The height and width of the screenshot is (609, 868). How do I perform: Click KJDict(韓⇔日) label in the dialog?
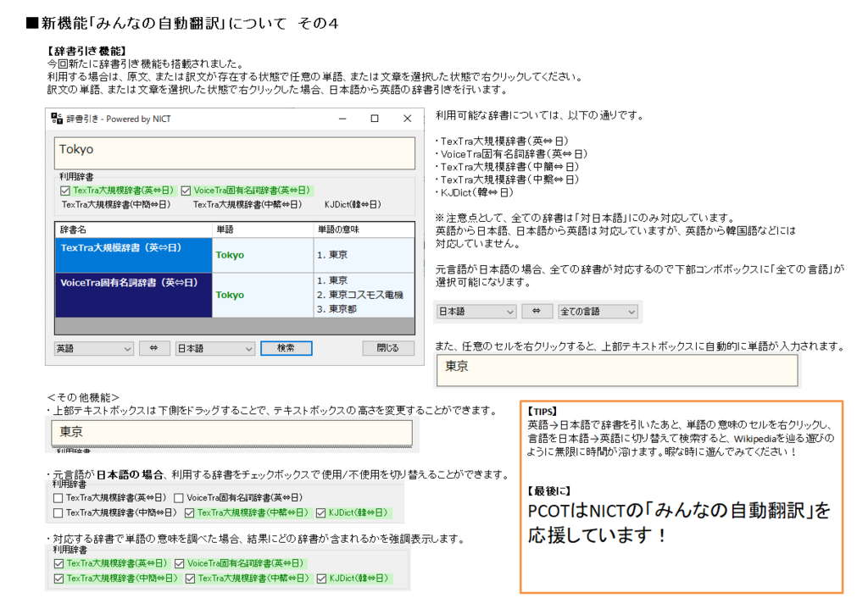point(353,205)
